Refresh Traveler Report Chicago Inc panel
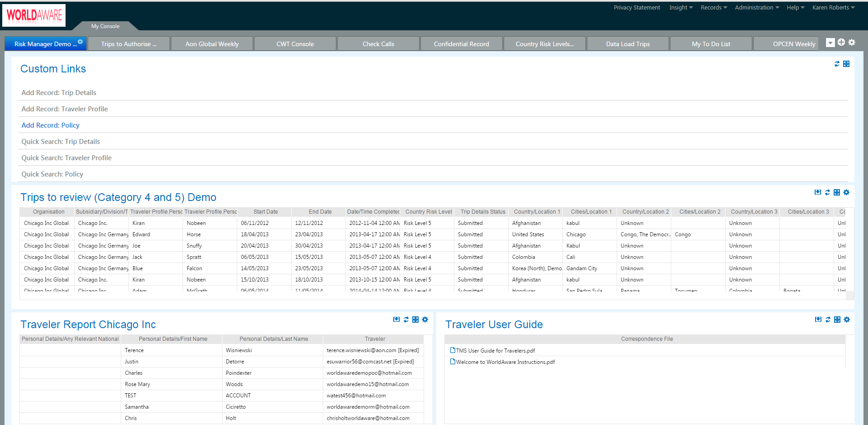Screen dimensions: 868x425 (x=406, y=320)
